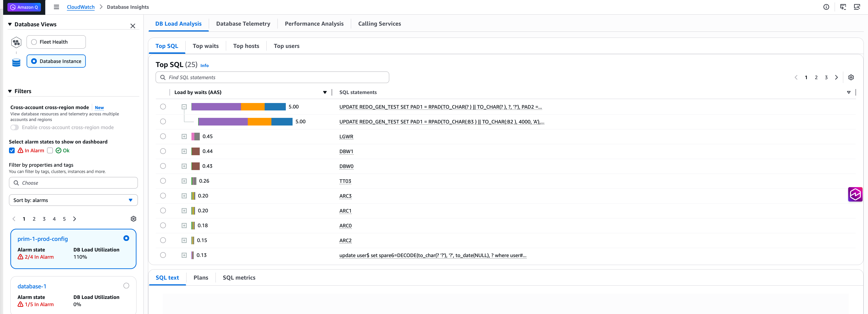Open sidebar instance list settings gear
The image size is (868, 314).
(x=133, y=219)
